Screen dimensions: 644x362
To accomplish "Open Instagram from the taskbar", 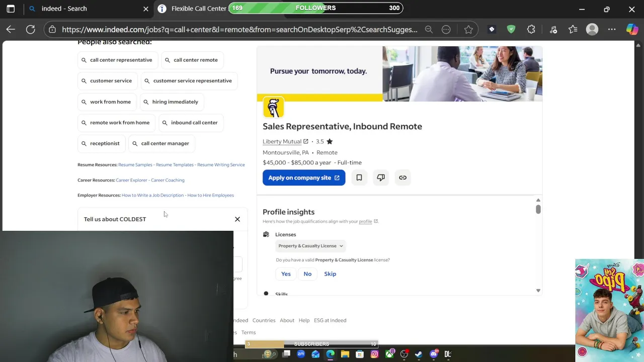I will coord(374,354).
